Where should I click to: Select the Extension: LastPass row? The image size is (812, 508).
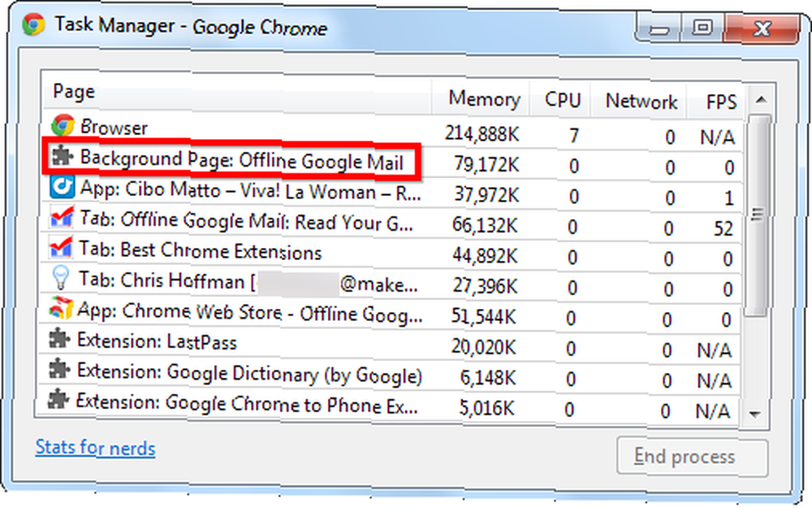[x=390, y=344]
